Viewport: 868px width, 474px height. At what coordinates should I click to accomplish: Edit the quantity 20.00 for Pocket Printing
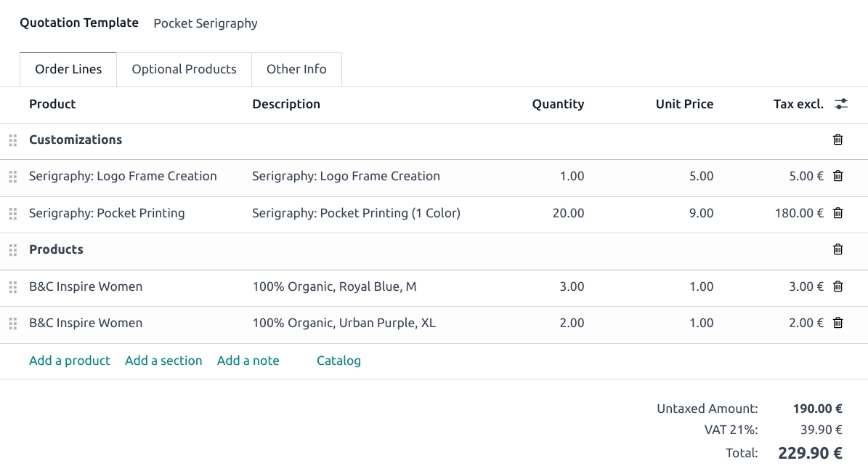tap(568, 213)
